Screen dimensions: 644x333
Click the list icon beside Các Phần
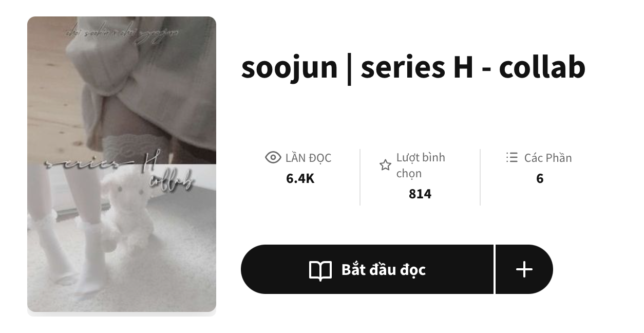pos(512,157)
